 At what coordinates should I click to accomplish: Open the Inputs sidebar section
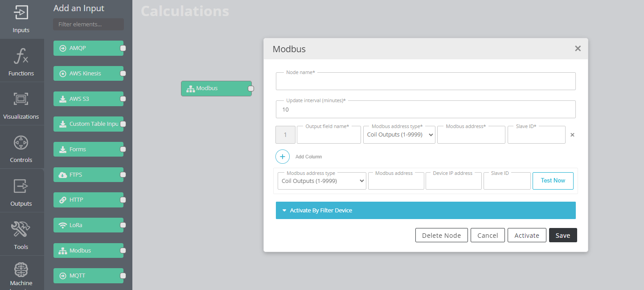[21, 19]
